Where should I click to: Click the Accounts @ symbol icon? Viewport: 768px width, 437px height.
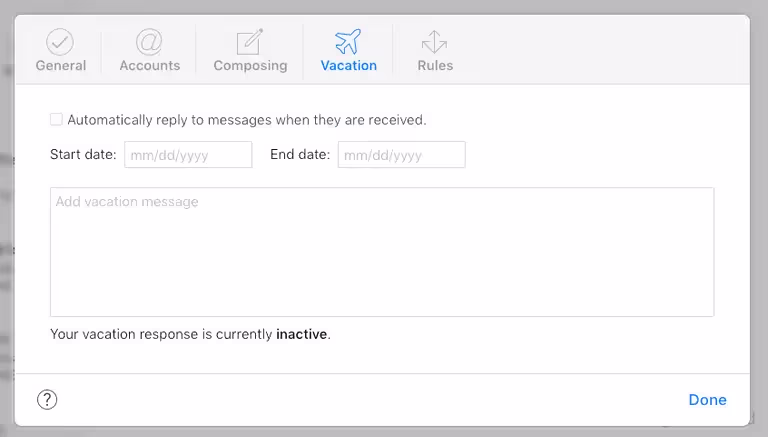click(x=149, y=42)
